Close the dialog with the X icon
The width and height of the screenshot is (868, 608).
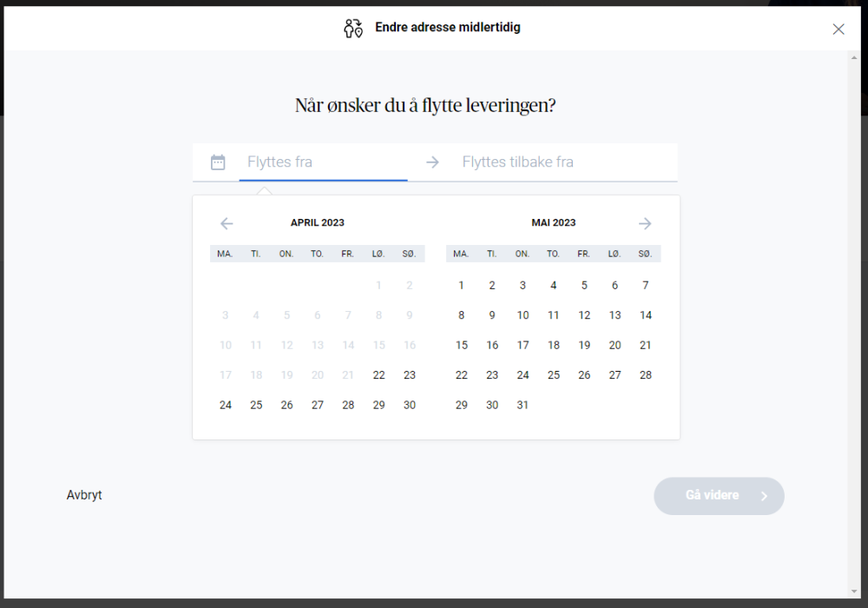pyautogui.click(x=838, y=29)
